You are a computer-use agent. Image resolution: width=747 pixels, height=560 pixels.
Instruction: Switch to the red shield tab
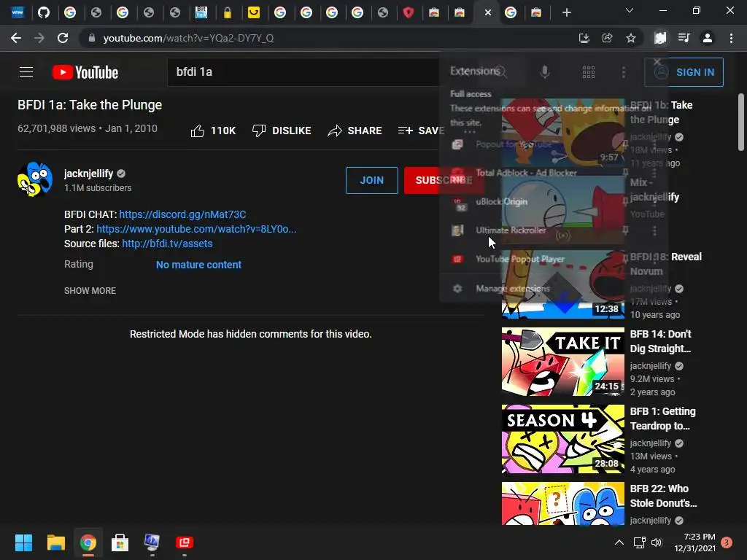click(x=409, y=12)
